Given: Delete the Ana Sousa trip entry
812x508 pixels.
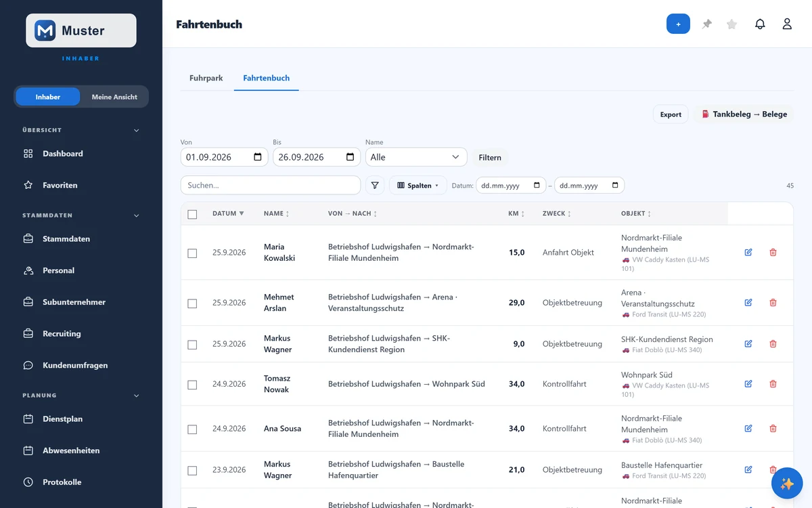Looking at the screenshot, I should click(773, 429).
